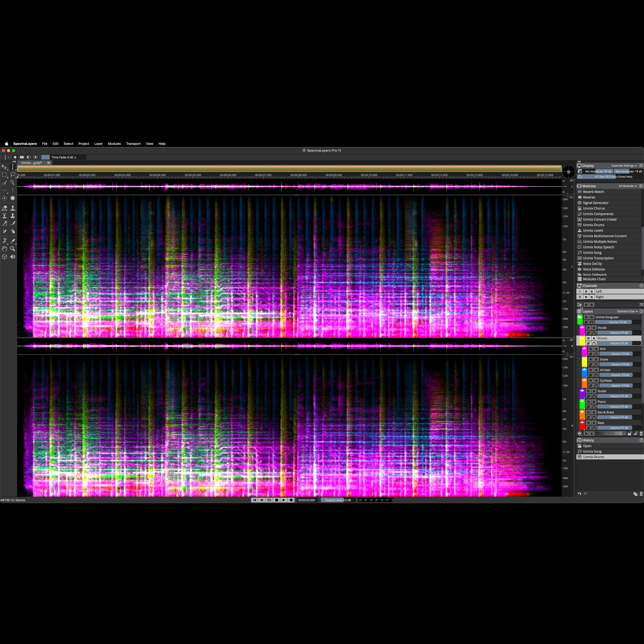Select the eyedropper tool

[x=13, y=241]
